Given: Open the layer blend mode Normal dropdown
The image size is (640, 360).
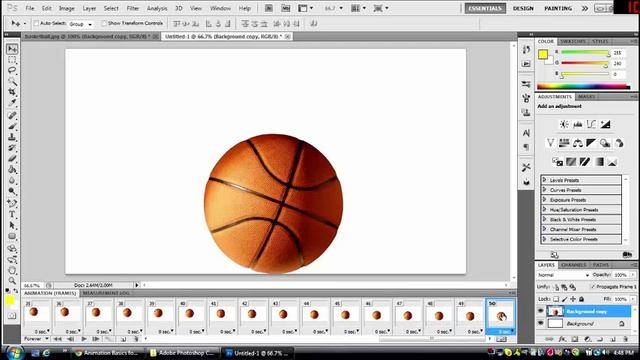Looking at the screenshot, I should tap(563, 275).
